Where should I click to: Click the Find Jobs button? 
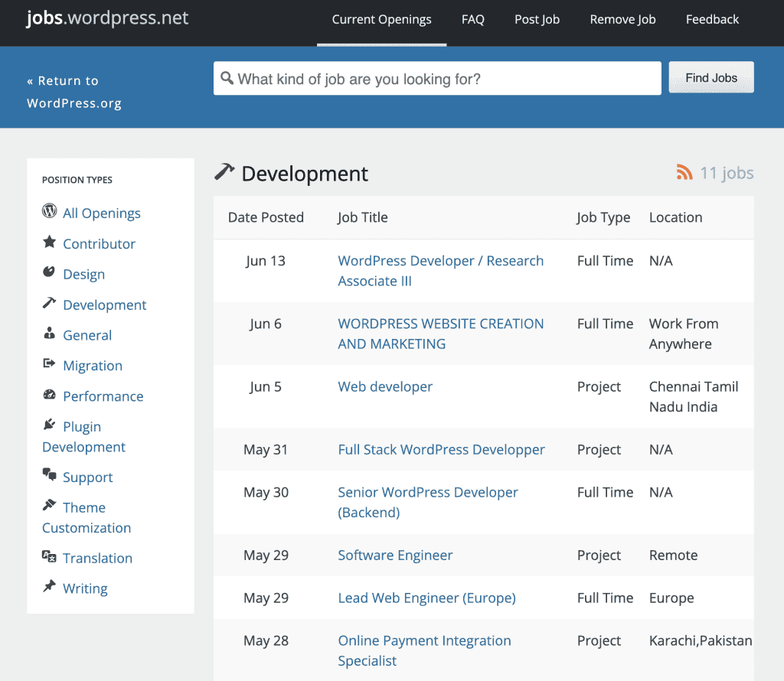pos(710,77)
